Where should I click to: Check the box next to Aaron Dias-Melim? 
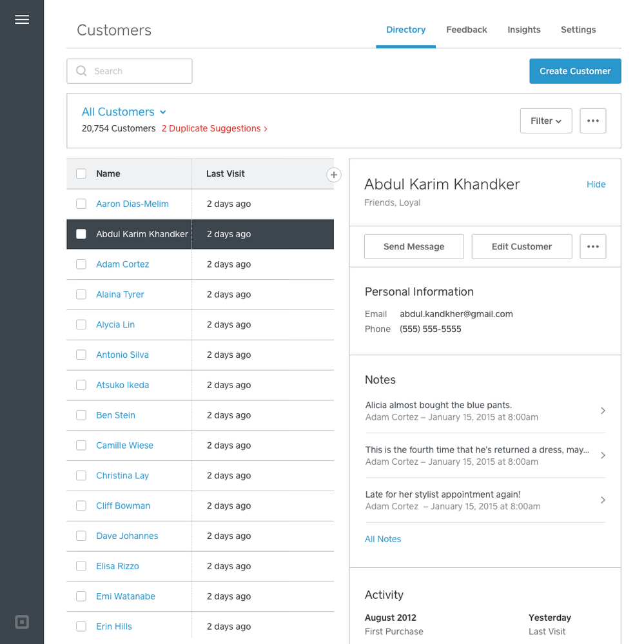[81, 204]
